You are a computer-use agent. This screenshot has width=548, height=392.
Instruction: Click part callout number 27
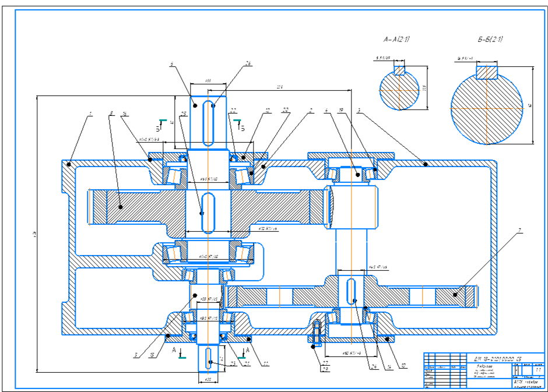tap(325, 363)
